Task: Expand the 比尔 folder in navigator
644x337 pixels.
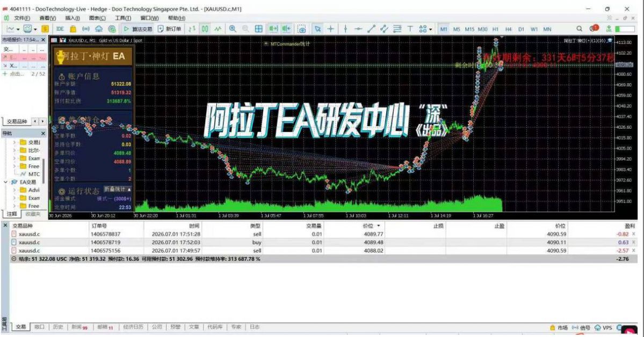Action: point(15,150)
